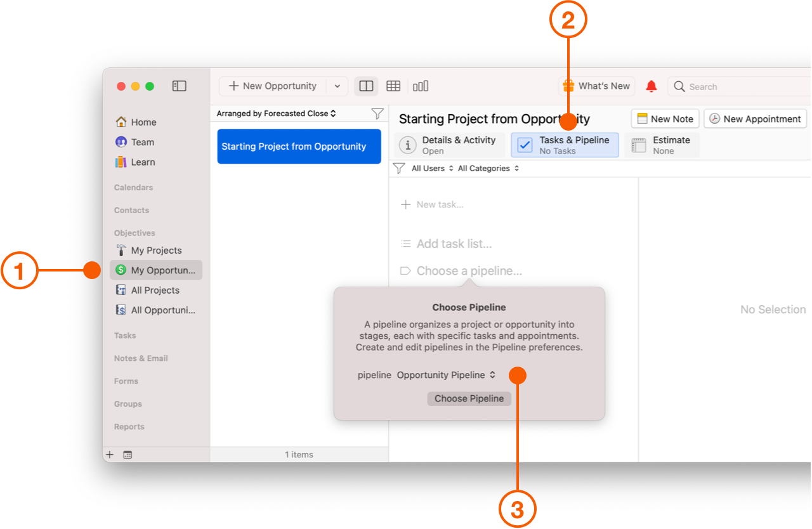Switch to column board view
Viewport: 812px width, 529px height.
pyautogui.click(x=421, y=86)
